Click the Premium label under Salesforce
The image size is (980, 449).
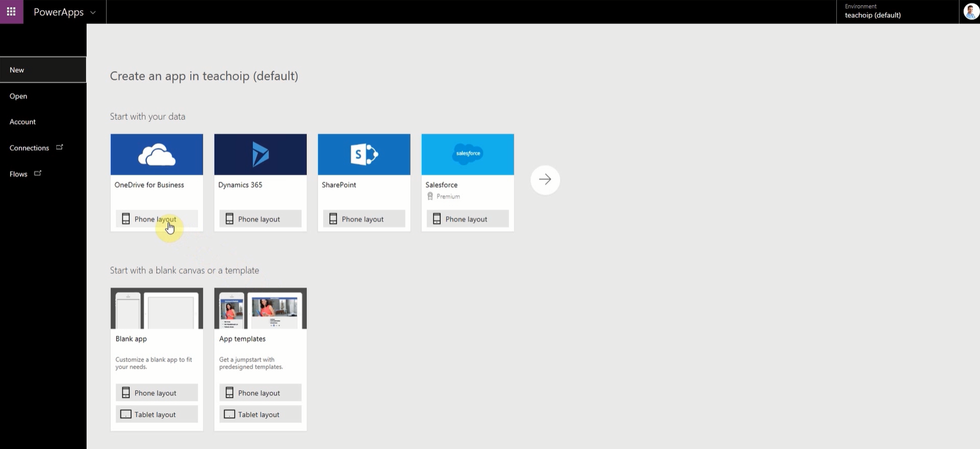pyautogui.click(x=448, y=196)
